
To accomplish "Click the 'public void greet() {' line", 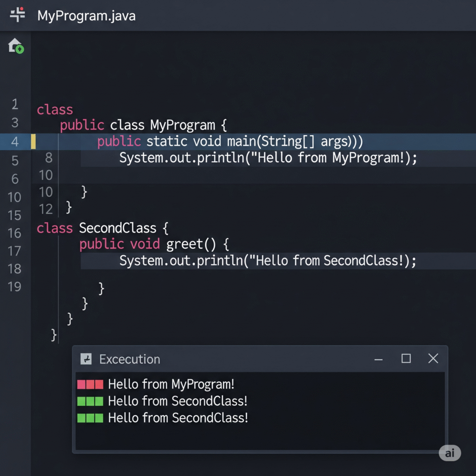I will (x=154, y=244).
